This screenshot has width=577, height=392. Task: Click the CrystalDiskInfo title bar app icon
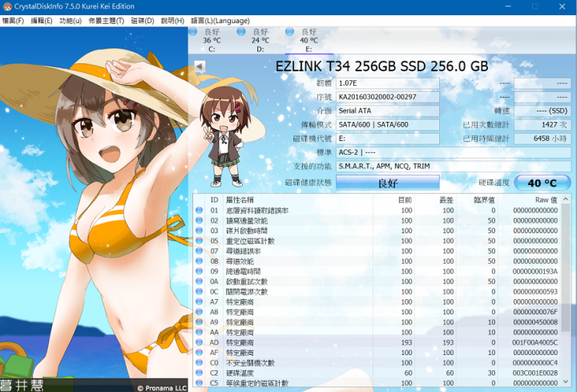tap(7, 6)
